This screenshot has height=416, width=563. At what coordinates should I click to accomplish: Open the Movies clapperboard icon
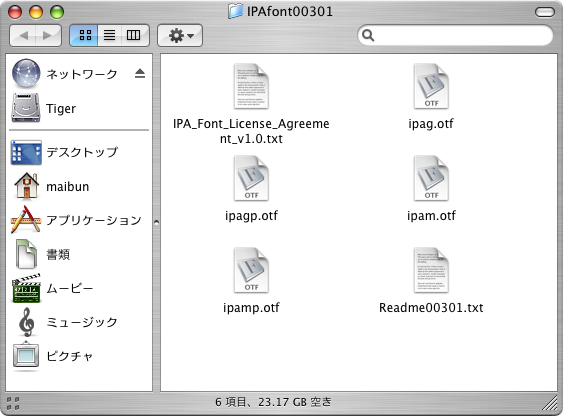26,288
